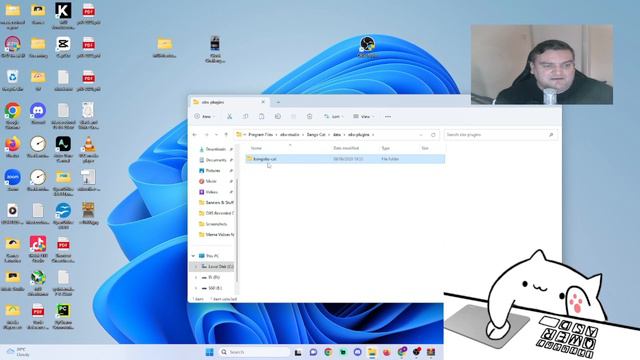Open Task View from the taskbar

pyautogui.click(x=298, y=352)
